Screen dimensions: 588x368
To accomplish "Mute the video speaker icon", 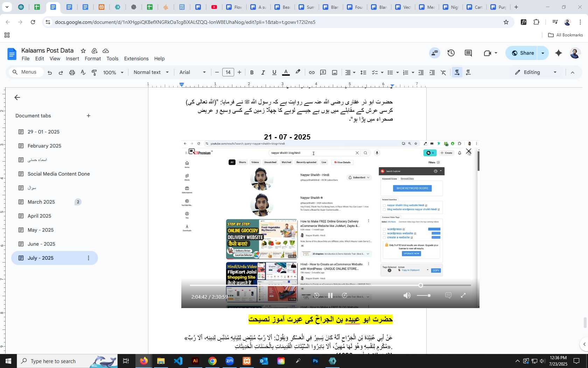I will (x=407, y=295).
